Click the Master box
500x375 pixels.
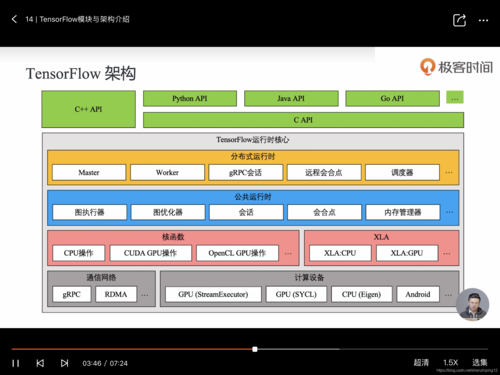[89, 172]
